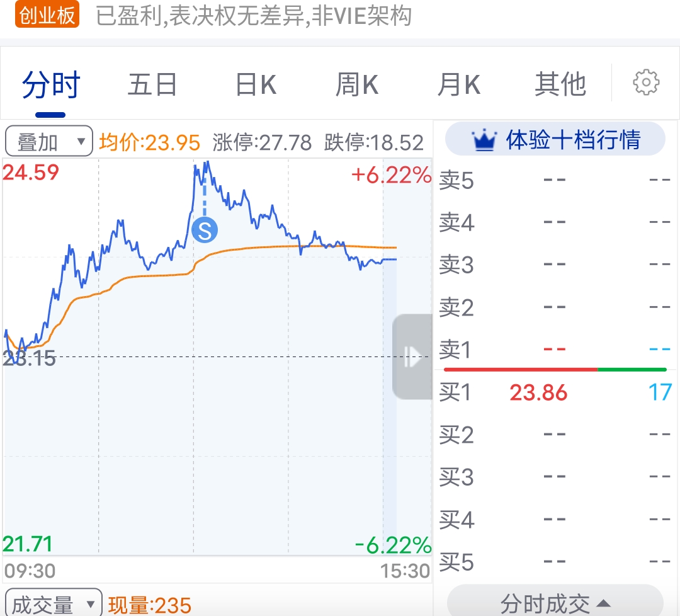The height and width of the screenshot is (616, 680).
Task: Select the 分时 intraday tab
Action: (51, 85)
